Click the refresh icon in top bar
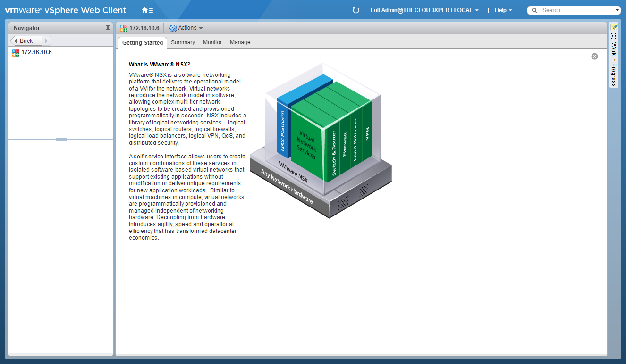Viewport: 626px width, 364px height. click(356, 10)
